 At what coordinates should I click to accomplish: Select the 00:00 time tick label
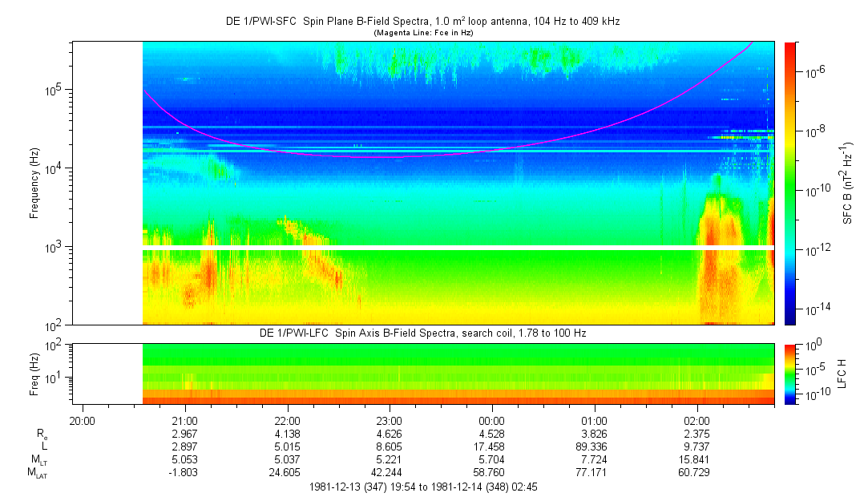(x=491, y=420)
